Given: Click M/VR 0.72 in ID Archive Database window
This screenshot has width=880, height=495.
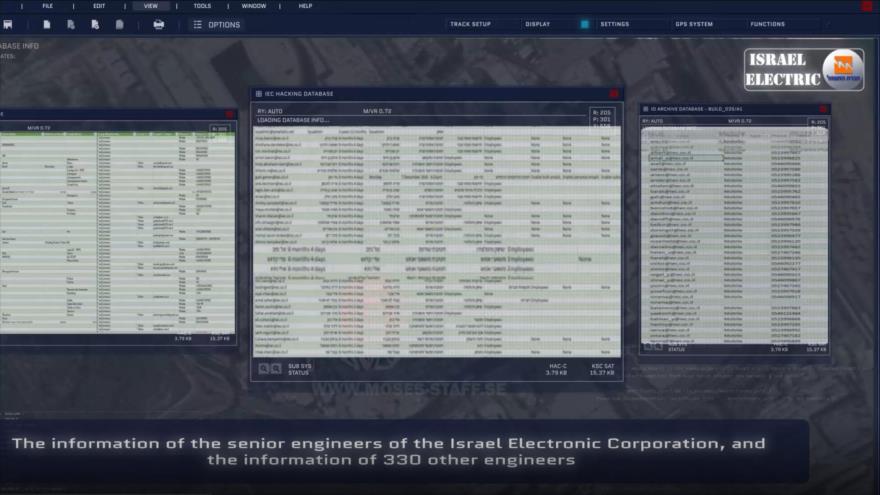Looking at the screenshot, I should [740, 121].
